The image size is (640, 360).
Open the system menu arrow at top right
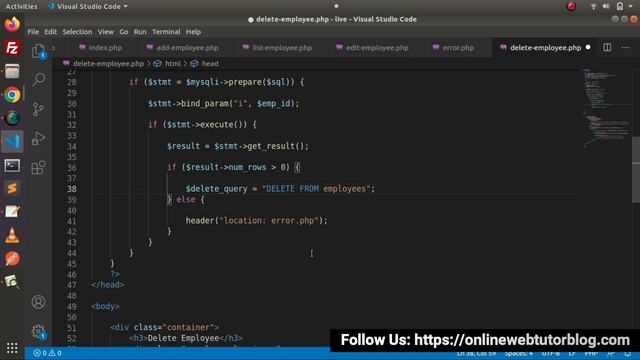click(x=631, y=6)
